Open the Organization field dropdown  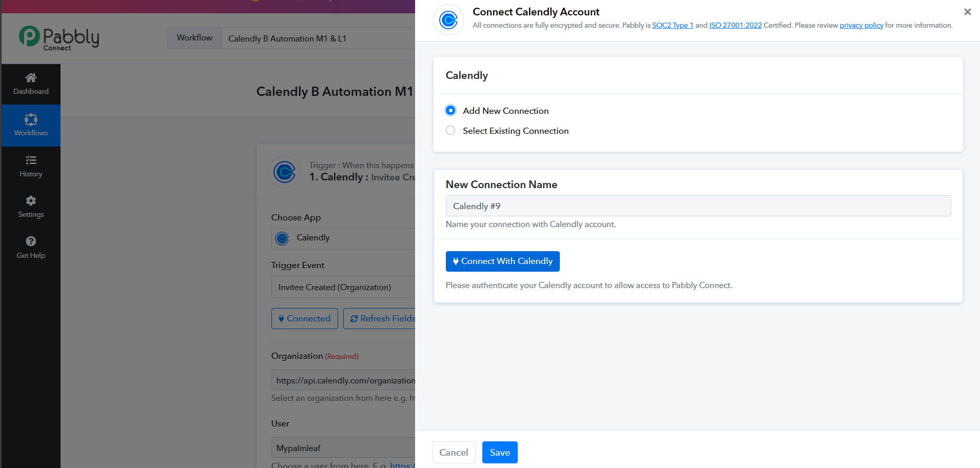tap(343, 380)
